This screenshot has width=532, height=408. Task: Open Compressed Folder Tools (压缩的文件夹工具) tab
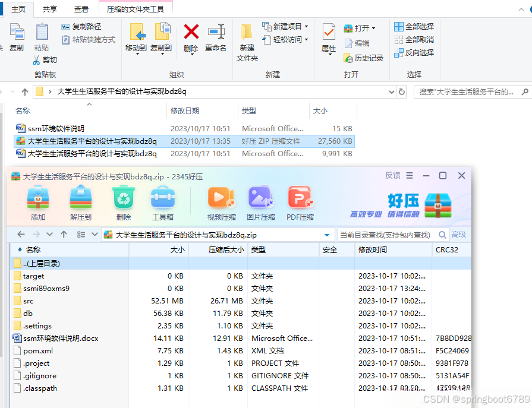[136, 9]
